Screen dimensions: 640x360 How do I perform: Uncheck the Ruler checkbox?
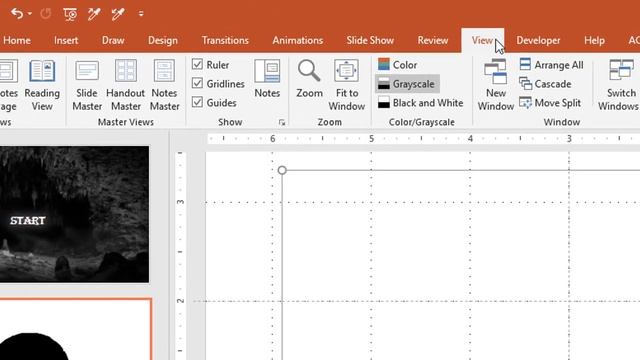tap(197, 64)
